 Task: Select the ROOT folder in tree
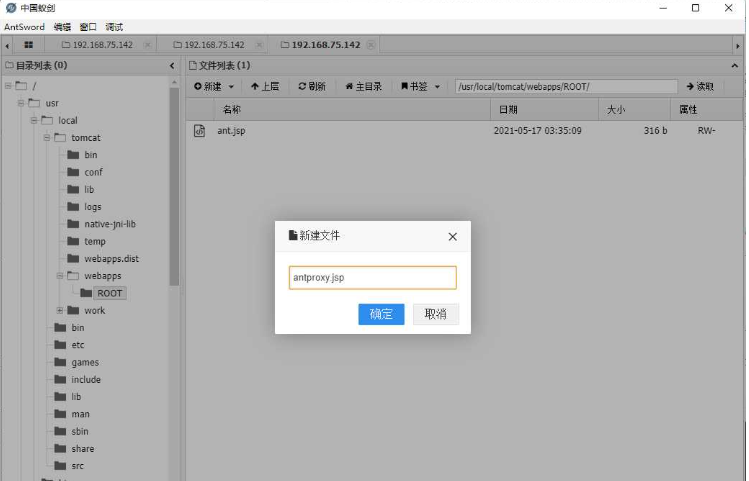109,293
